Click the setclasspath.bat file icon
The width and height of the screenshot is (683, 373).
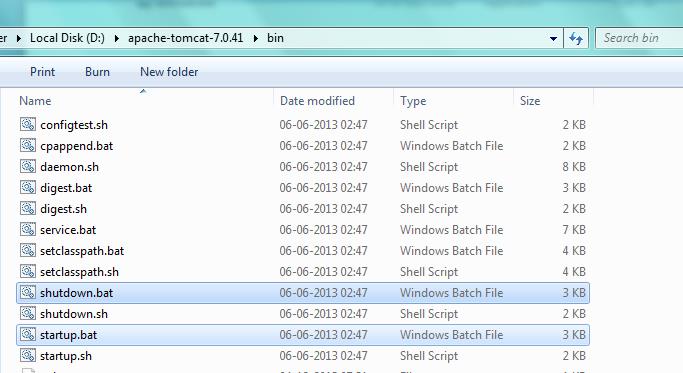(x=27, y=251)
